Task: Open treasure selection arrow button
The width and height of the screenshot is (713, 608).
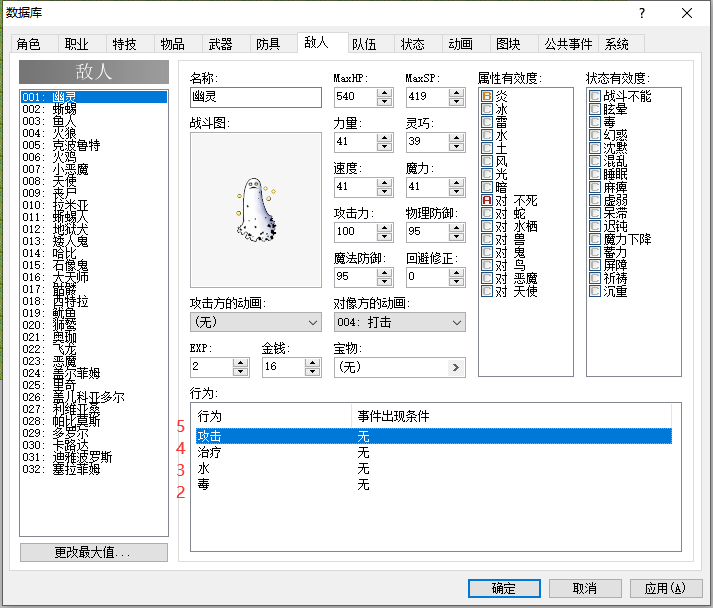Action: point(456,367)
